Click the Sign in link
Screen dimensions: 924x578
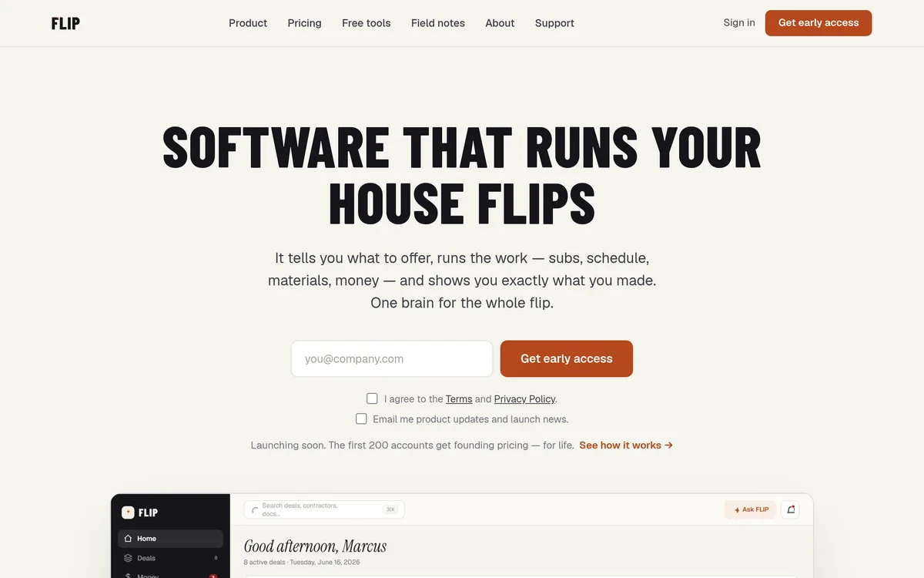[739, 22]
